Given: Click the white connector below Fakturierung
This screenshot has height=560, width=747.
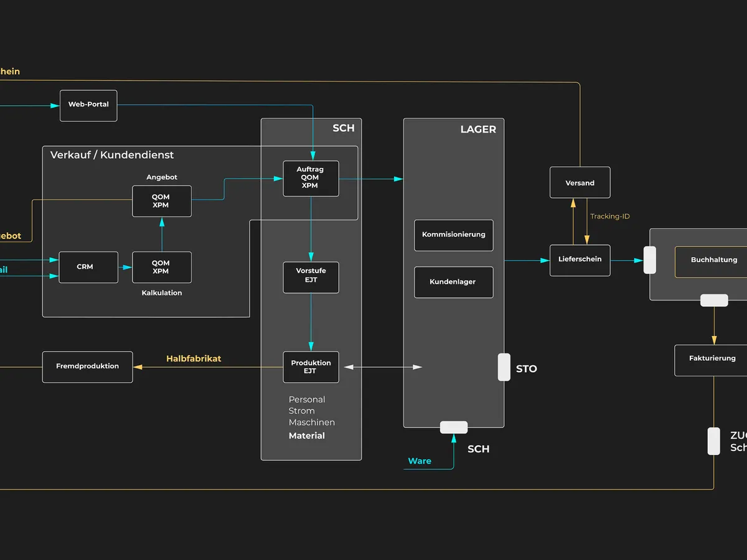Looking at the screenshot, I should 714,441.
